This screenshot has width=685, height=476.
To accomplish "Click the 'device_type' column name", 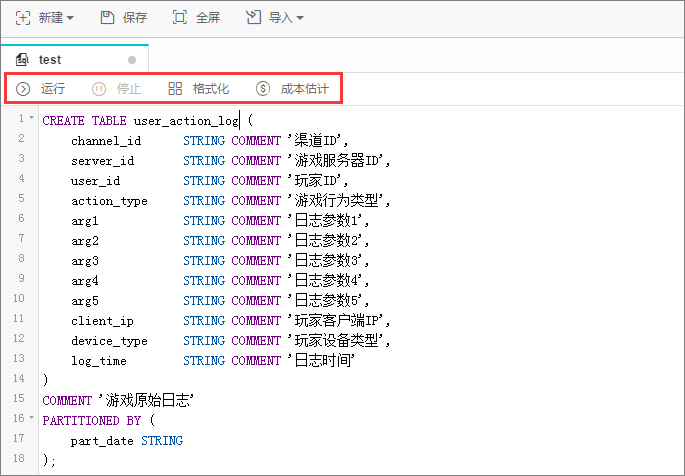I will 109,341.
